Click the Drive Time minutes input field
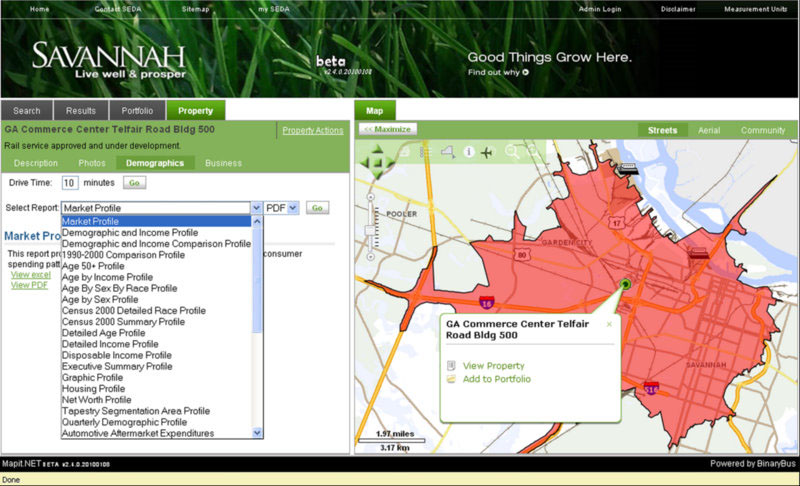The width and height of the screenshot is (800, 486). click(70, 183)
